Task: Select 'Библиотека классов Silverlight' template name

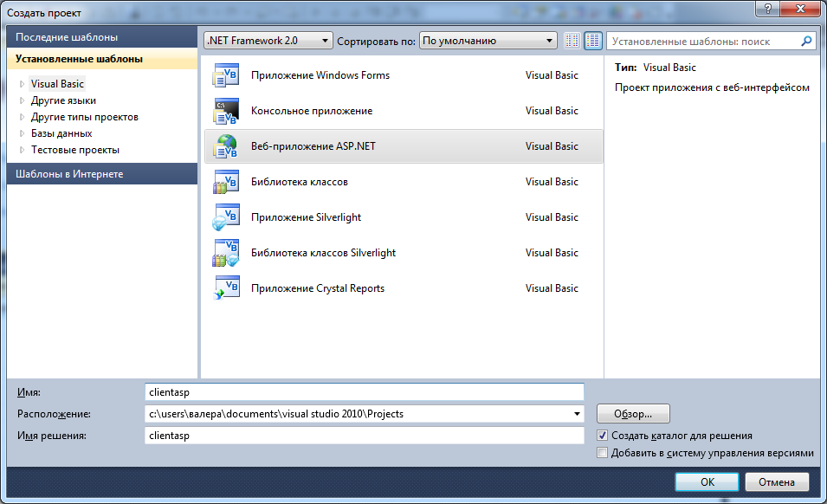Action: (323, 253)
